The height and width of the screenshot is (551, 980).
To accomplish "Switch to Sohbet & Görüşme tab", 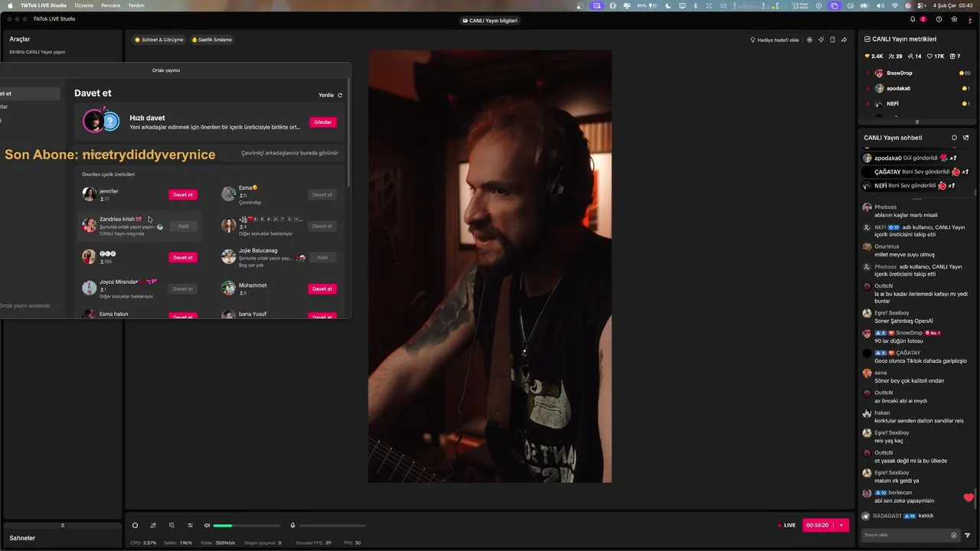I will (x=159, y=40).
